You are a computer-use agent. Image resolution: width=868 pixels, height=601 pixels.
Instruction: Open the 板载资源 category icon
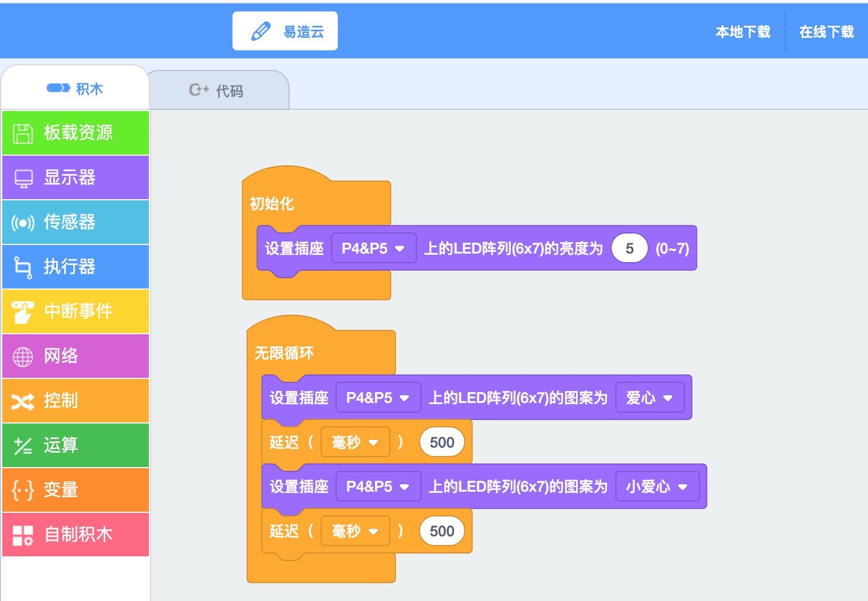(23, 133)
